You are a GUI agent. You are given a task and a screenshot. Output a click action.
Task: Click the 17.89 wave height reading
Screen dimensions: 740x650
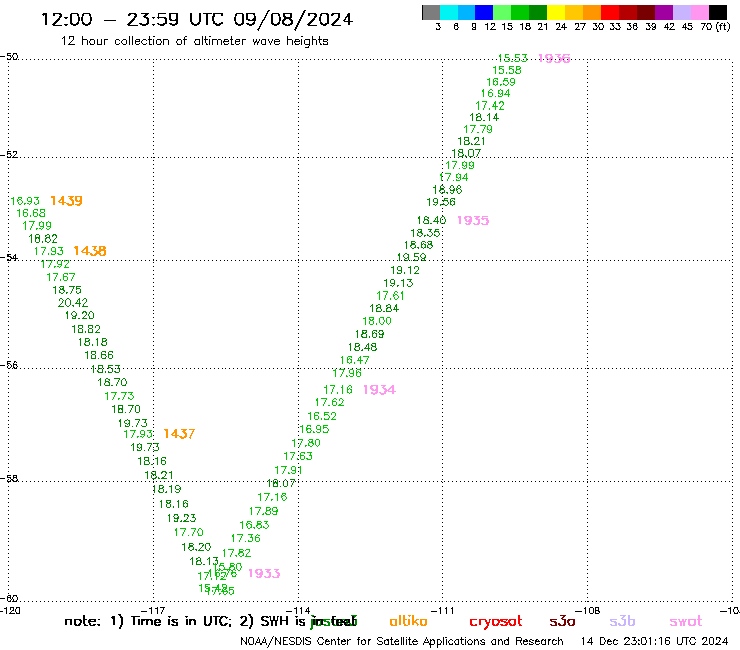(264, 511)
